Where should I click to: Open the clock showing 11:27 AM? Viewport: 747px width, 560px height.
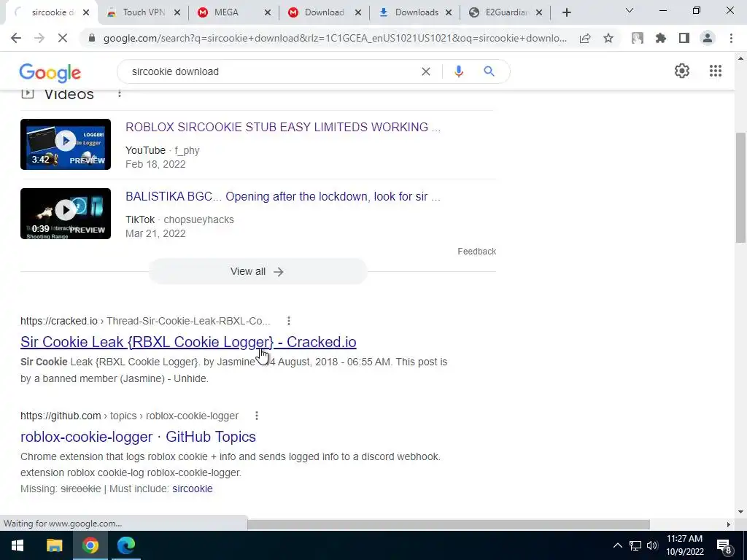pos(685,545)
